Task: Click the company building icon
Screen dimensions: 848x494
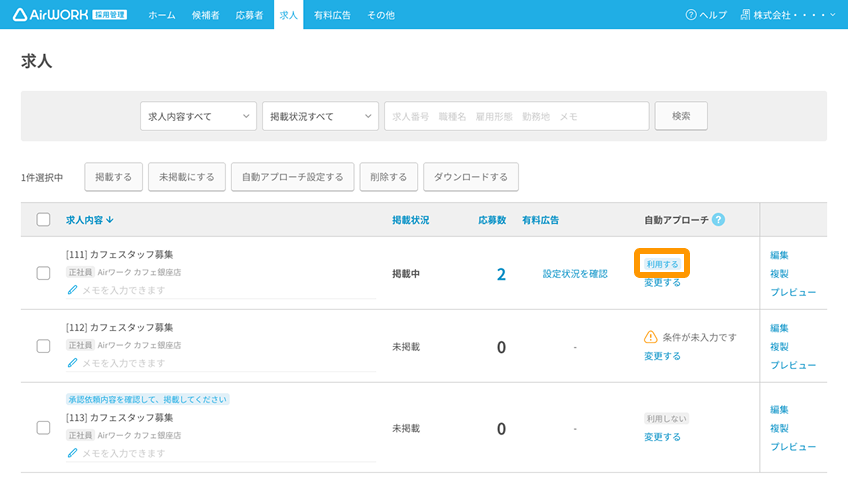Action: [x=745, y=15]
